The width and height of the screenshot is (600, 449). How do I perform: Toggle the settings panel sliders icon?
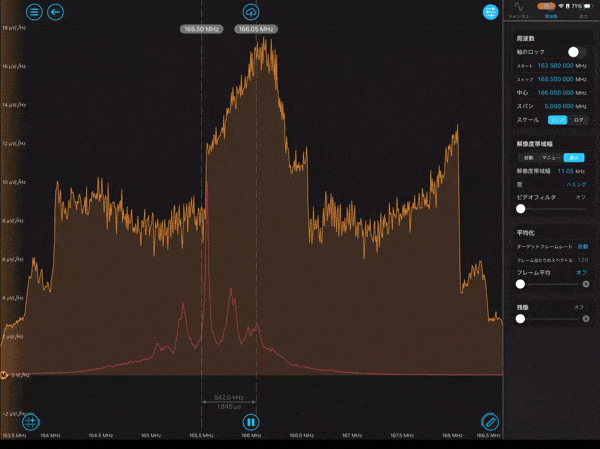tap(491, 12)
